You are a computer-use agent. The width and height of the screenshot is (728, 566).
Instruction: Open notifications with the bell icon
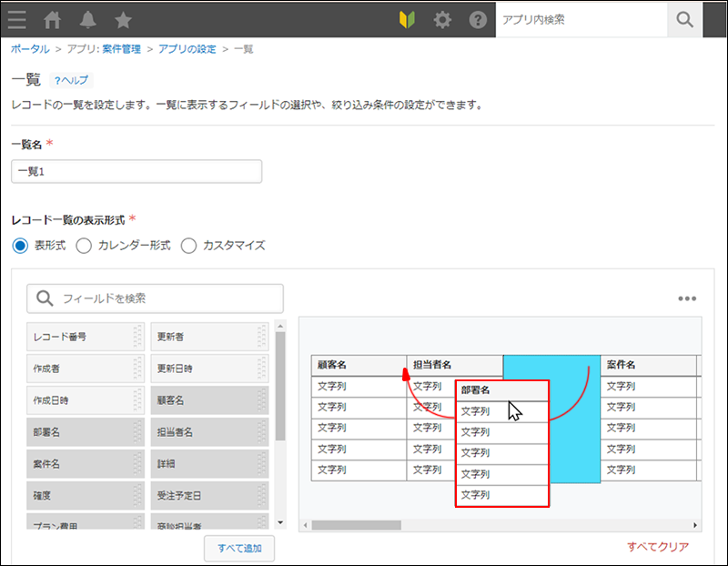click(x=89, y=18)
